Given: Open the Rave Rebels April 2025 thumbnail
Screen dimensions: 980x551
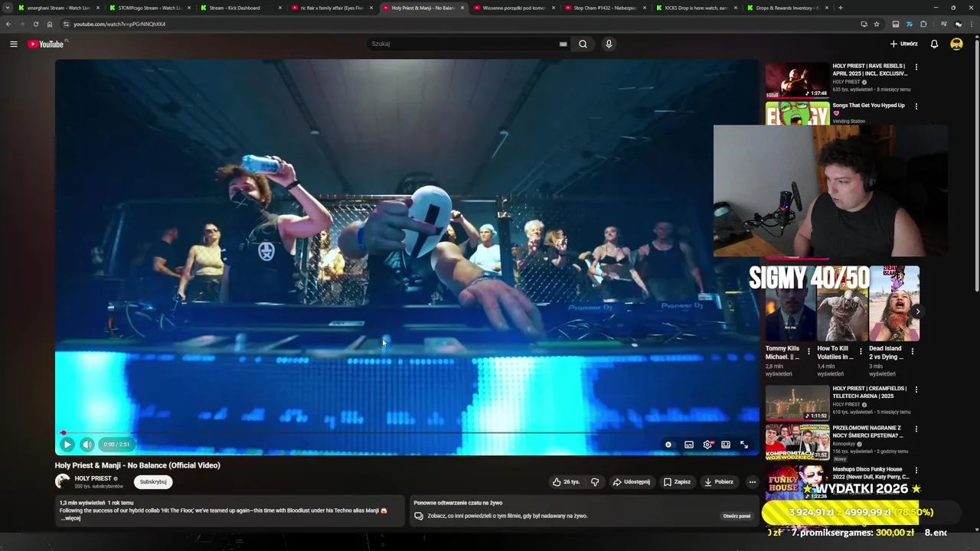Looking at the screenshot, I should tap(797, 80).
